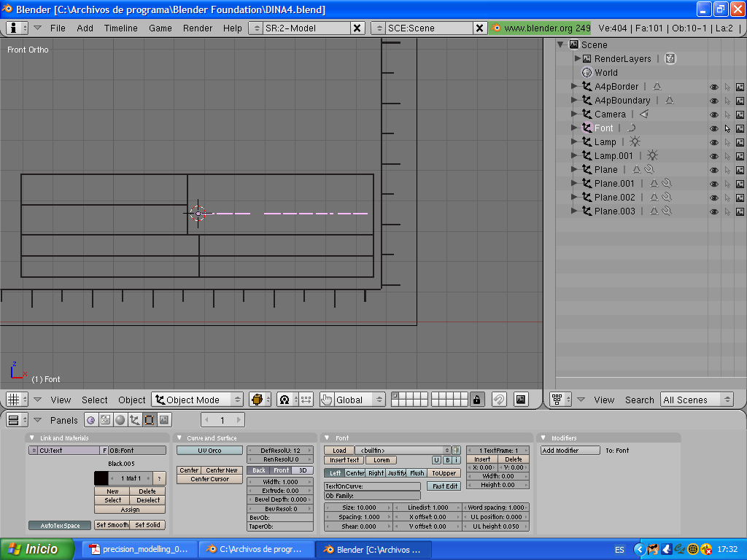Click the Font object icon in outliner
The height and width of the screenshot is (560, 747).
[587, 128]
